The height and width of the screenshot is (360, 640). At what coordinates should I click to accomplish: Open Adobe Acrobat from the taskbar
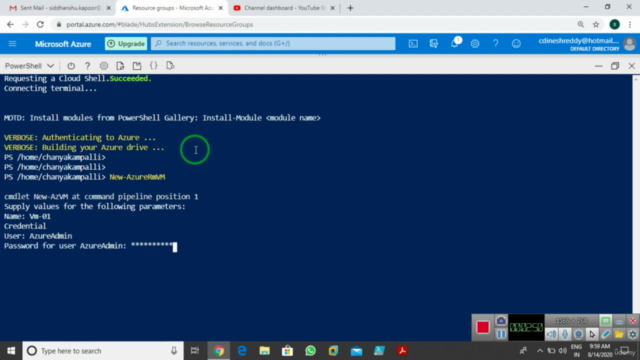point(402,351)
